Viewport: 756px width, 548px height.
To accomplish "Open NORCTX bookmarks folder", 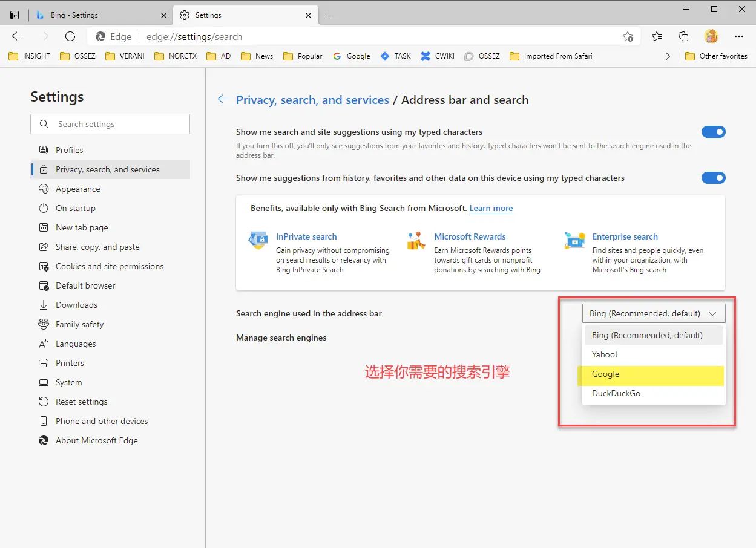I will 176,56.
